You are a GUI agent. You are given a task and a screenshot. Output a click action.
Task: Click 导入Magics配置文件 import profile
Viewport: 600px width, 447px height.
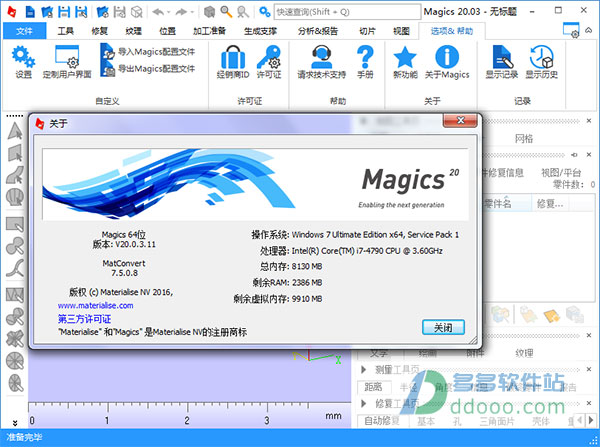click(148, 52)
